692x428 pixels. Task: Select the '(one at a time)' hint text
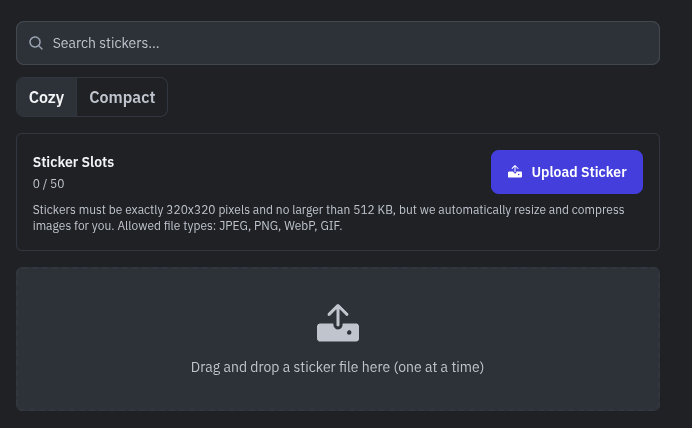(439, 367)
